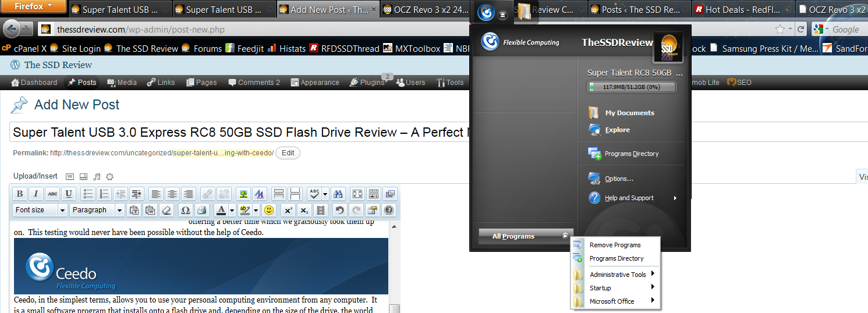The width and height of the screenshot is (868, 313).
Task: Align text right
Action: tap(188, 194)
